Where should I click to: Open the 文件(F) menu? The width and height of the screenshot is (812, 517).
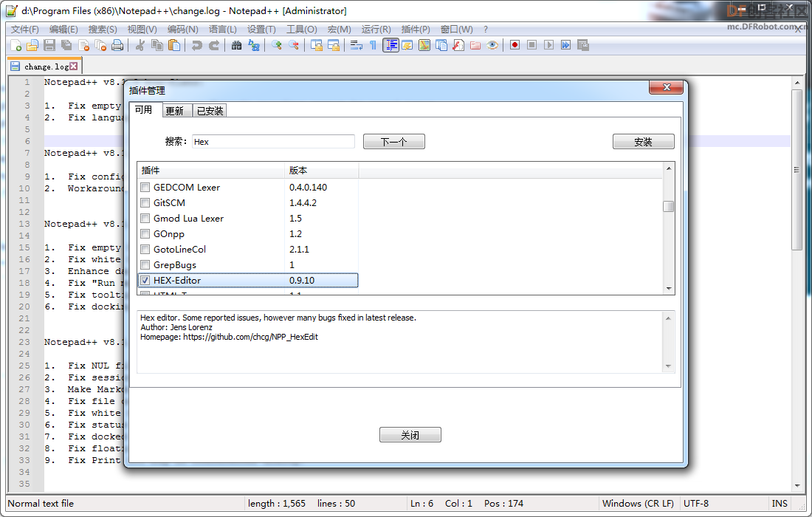[25, 30]
